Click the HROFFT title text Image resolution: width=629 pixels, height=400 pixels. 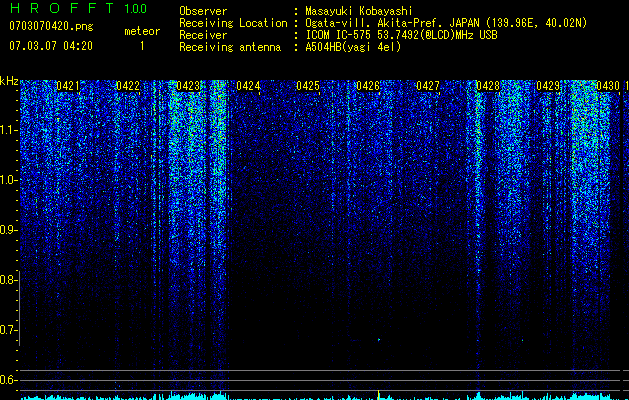coord(61,8)
